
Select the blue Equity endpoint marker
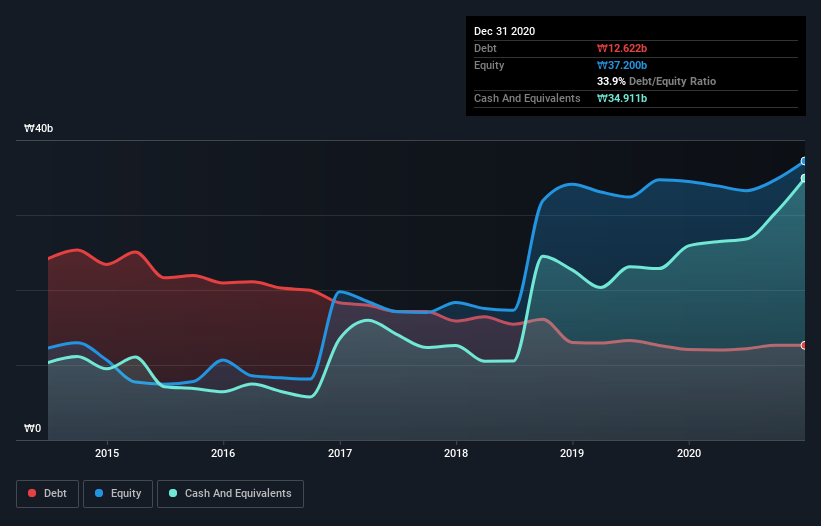pos(804,161)
